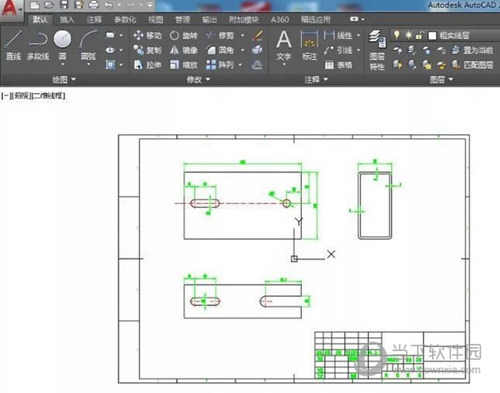Click the layer Unlock icon

click(x=441, y=65)
